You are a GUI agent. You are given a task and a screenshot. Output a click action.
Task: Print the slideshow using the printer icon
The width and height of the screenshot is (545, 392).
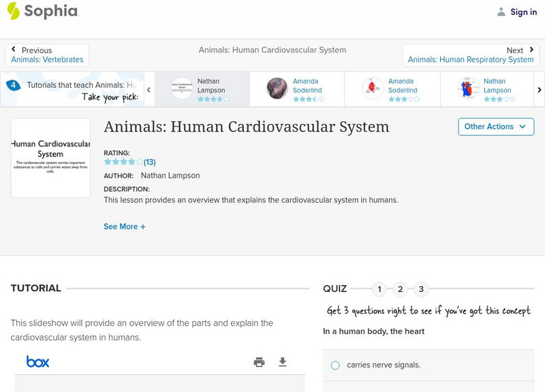259,362
